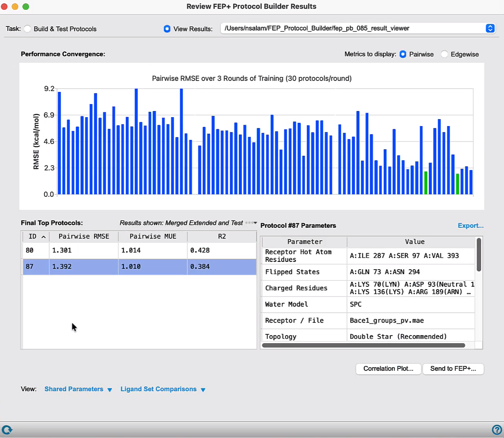Expand the Shared Parameters view

74,389
